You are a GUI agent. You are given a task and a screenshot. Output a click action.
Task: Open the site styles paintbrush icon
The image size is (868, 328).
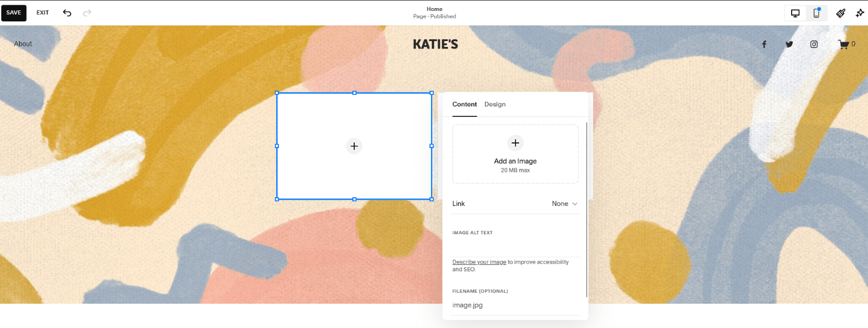(841, 13)
